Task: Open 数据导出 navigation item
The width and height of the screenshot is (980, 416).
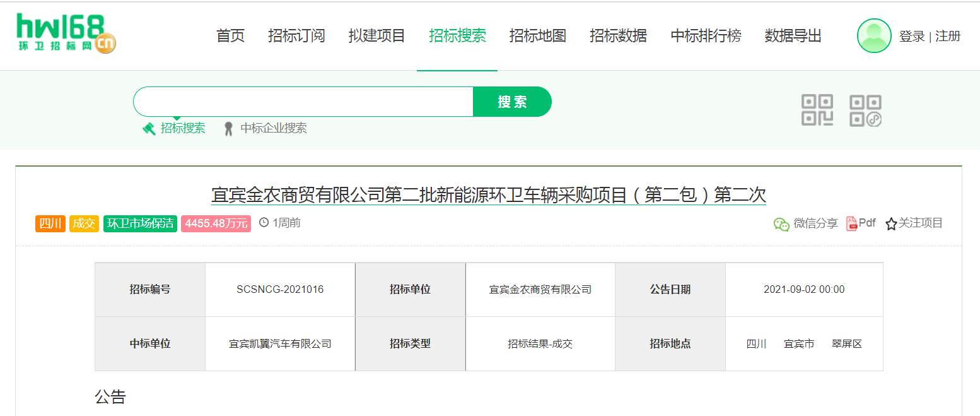Action: click(793, 36)
